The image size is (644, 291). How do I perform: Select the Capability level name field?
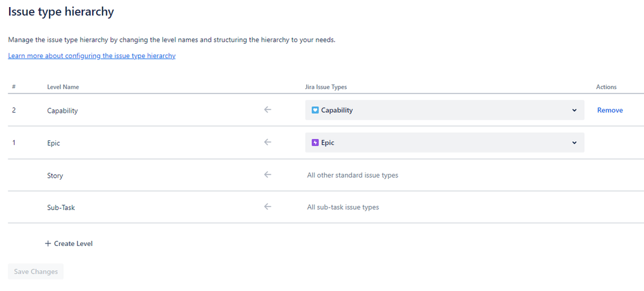click(63, 111)
